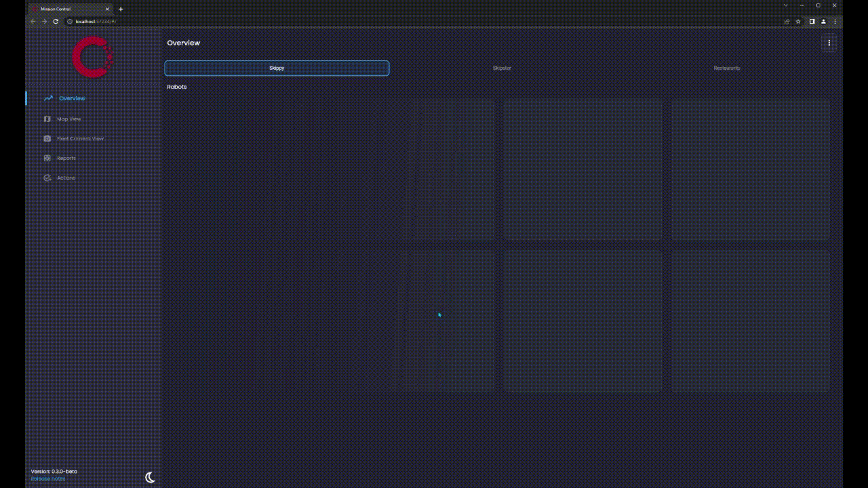868x488 pixels.
Task: Open the Reports section
Action: coord(66,158)
